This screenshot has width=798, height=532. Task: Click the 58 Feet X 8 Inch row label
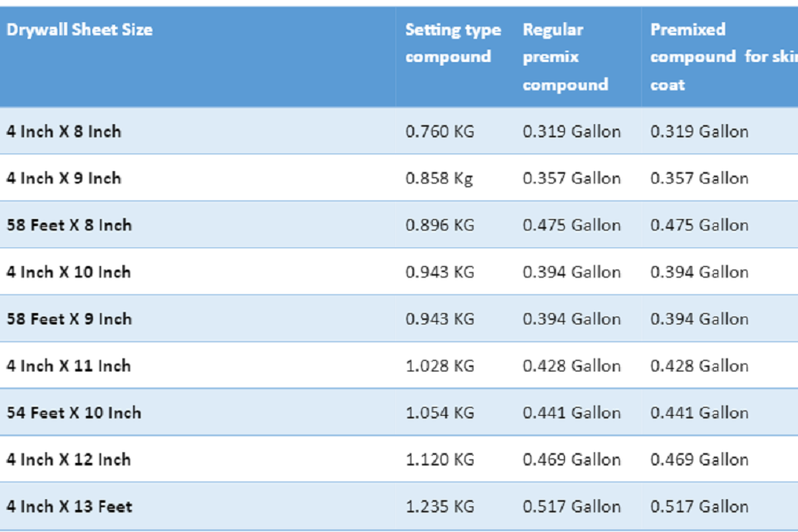69,225
